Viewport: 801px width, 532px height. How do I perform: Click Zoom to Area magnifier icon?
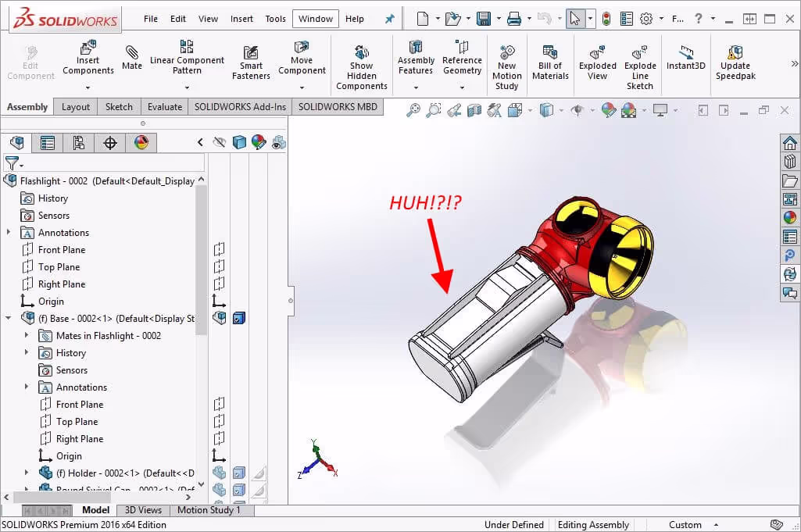[434, 110]
